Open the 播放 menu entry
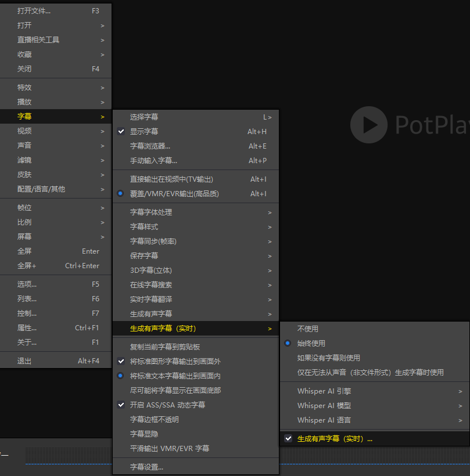 click(x=56, y=102)
